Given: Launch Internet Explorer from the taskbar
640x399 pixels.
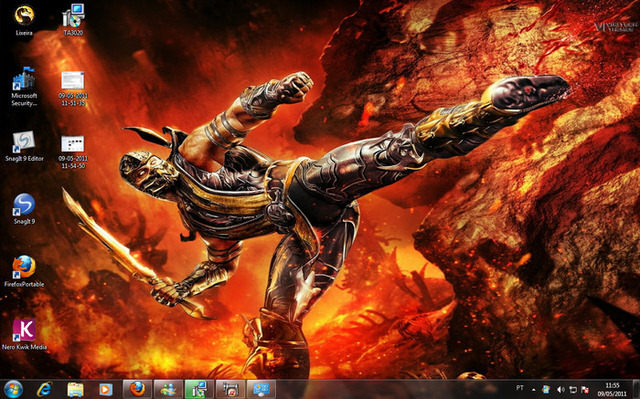Looking at the screenshot, I should (x=44, y=389).
